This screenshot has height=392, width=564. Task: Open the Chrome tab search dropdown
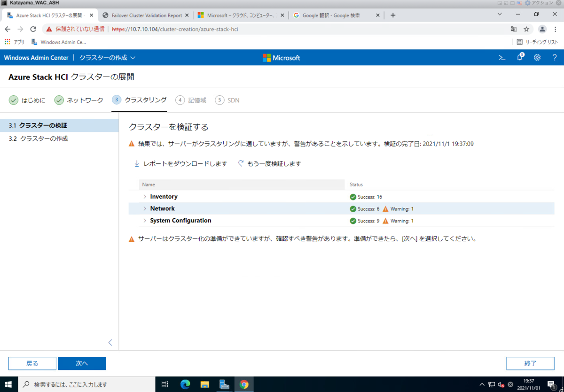click(x=500, y=15)
